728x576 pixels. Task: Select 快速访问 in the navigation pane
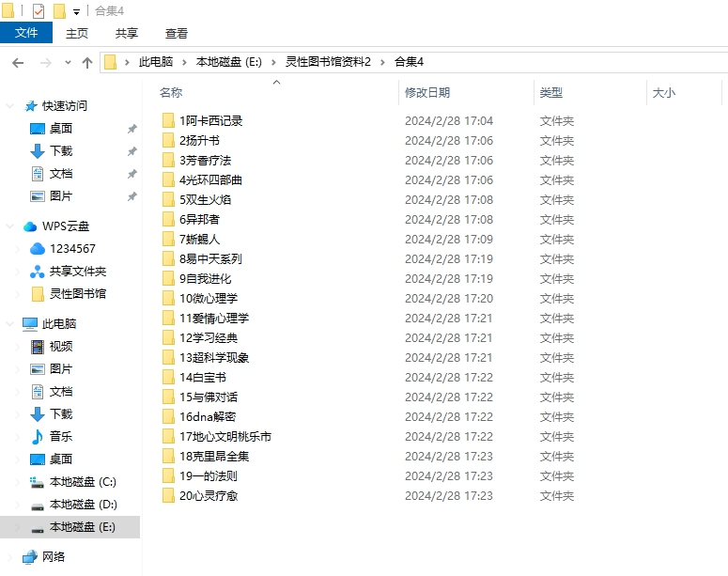click(65, 106)
